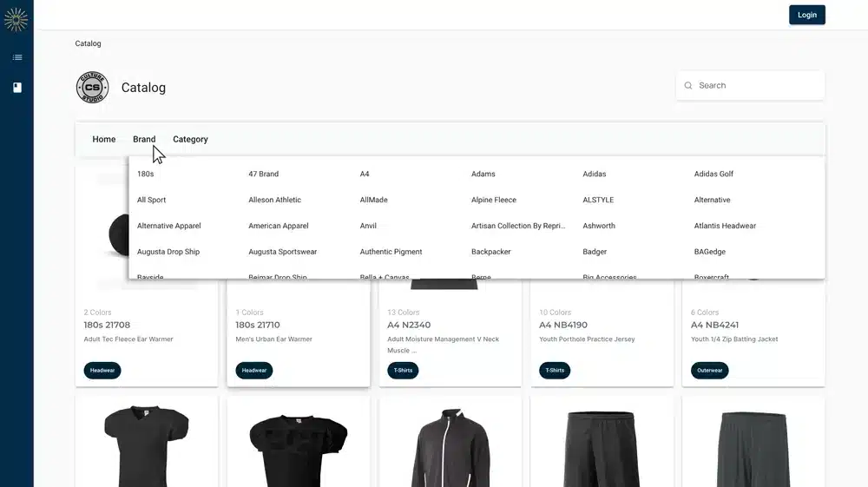The height and width of the screenshot is (487, 868).
Task: Open zip jacket with white stripe thumbnail
Action: (x=450, y=448)
